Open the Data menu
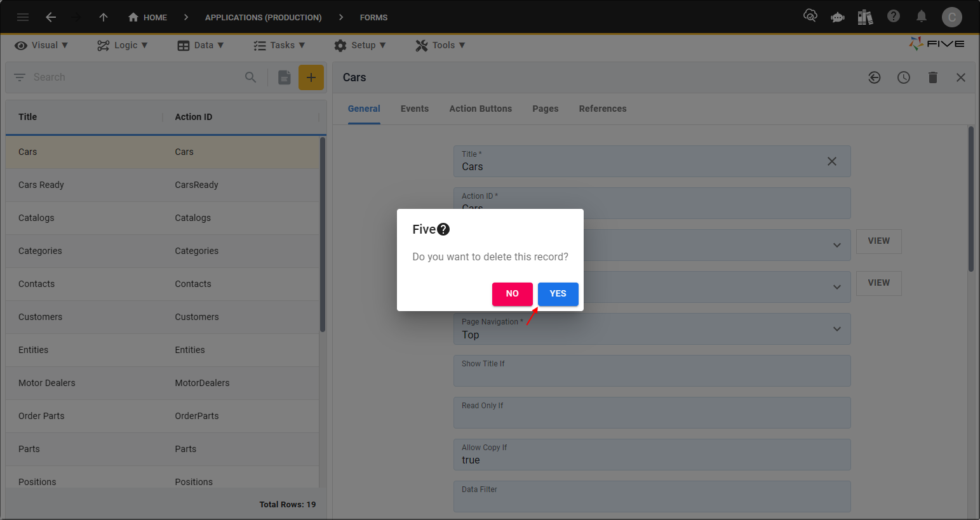Image resolution: width=980 pixels, height=520 pixels. (201, 45)
